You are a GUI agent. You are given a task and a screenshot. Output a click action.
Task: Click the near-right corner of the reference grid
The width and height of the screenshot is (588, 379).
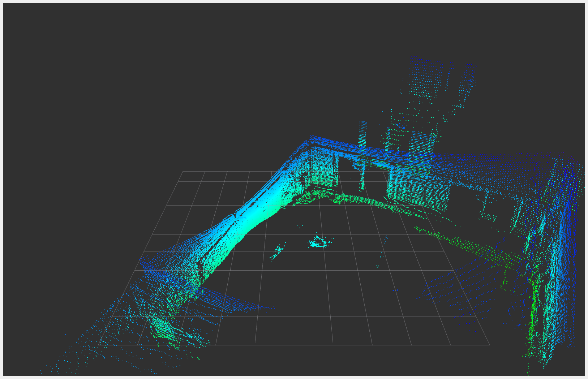tap(490, 345)
